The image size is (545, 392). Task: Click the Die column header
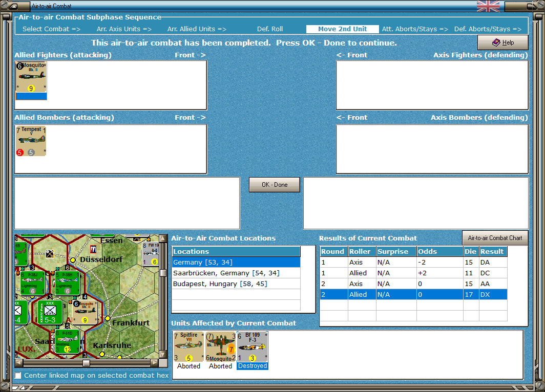471,251
